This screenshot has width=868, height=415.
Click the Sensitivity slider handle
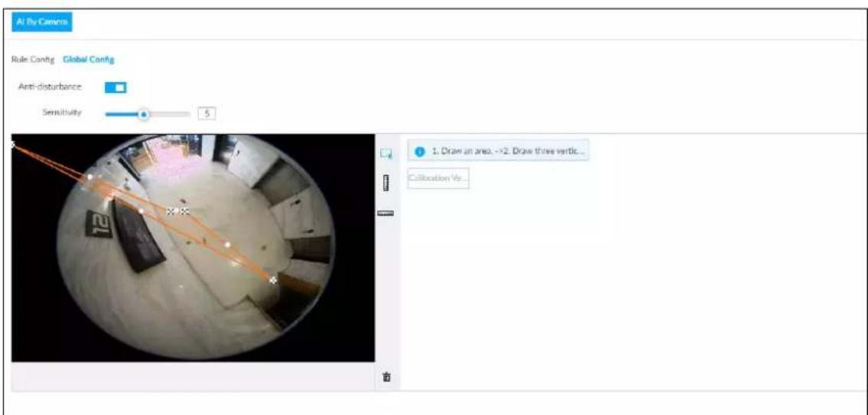pyautogui.click(x=144, y=115)
